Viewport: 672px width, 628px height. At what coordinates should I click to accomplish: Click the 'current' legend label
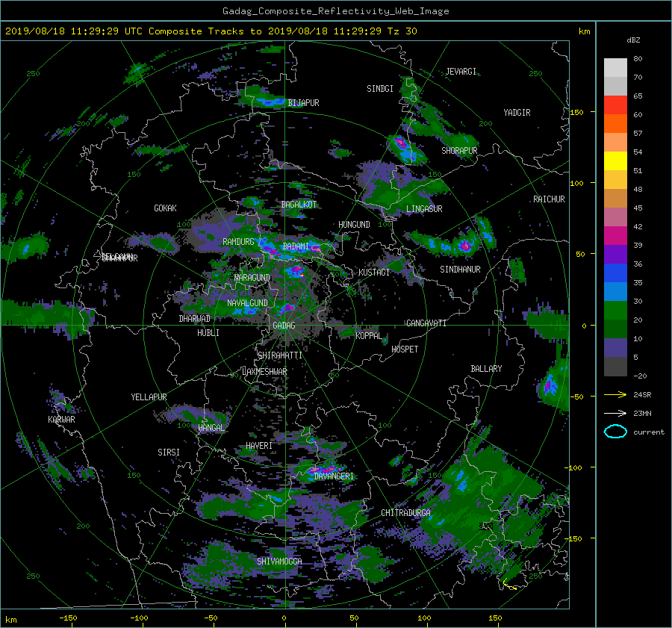[x=648, y=432]
